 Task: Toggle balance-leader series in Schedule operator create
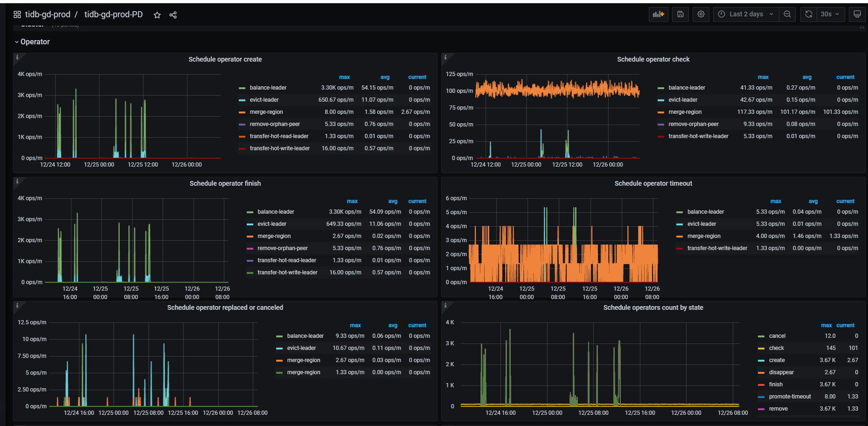click(x=268, y=88)
